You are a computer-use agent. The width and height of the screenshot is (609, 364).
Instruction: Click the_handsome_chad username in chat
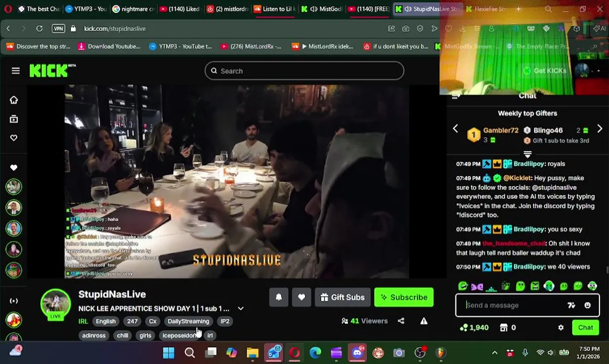tap(514, 244)
